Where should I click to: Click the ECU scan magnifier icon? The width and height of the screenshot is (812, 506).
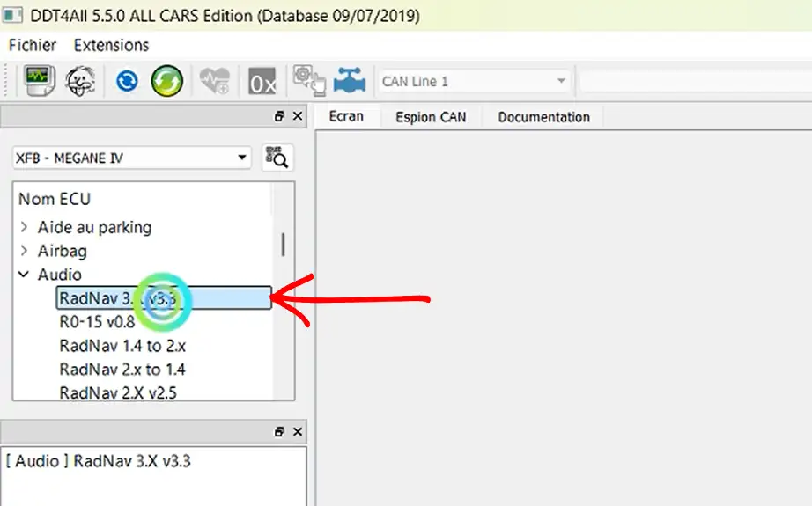click(x=277, y=158)
